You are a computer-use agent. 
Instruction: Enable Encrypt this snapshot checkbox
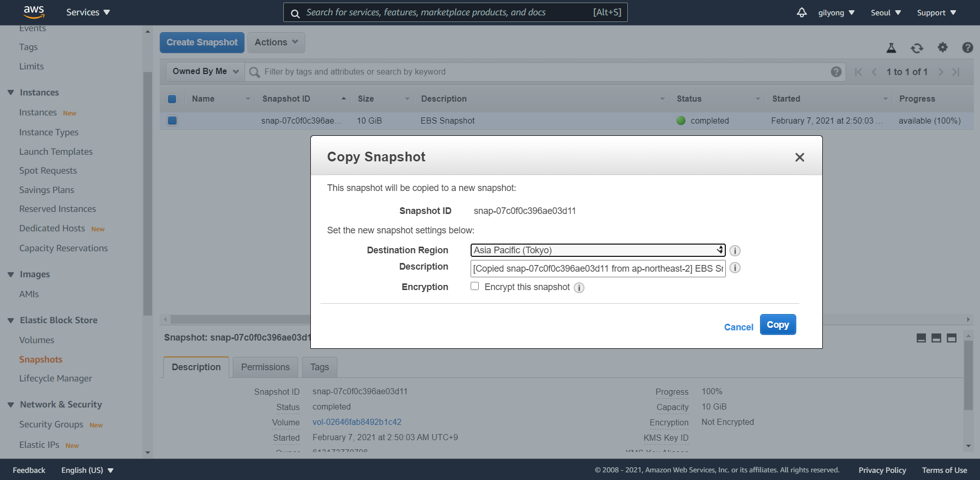[475, 286]
